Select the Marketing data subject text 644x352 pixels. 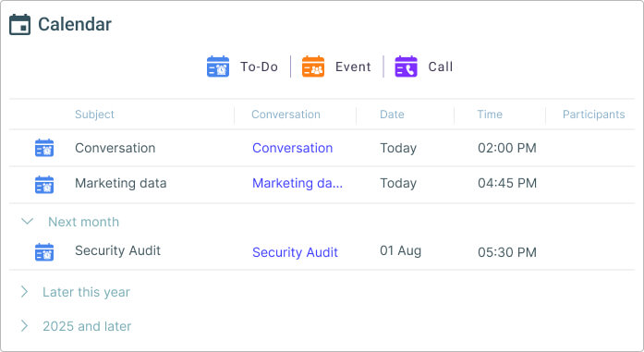pos(121,183)
